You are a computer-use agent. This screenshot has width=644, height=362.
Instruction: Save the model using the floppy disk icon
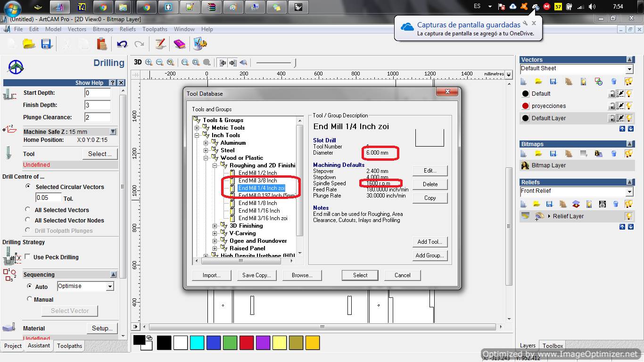pyautogui.click(x=46, y=44)
